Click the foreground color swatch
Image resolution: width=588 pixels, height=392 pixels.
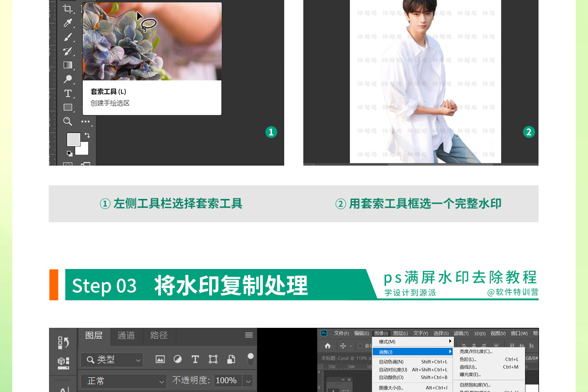click(x=73, y=140)
